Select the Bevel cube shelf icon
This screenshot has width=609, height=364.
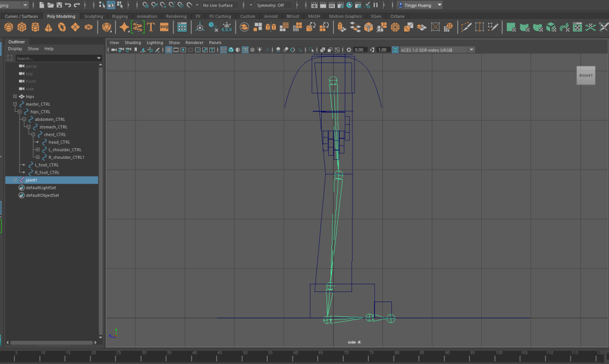tap(368, 27)
